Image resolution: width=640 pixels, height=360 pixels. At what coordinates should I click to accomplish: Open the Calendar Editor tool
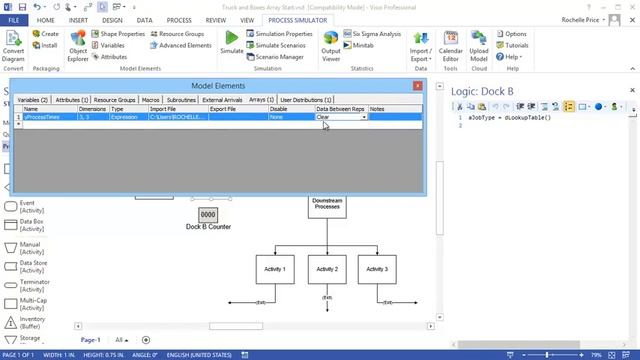click(451, 46)
